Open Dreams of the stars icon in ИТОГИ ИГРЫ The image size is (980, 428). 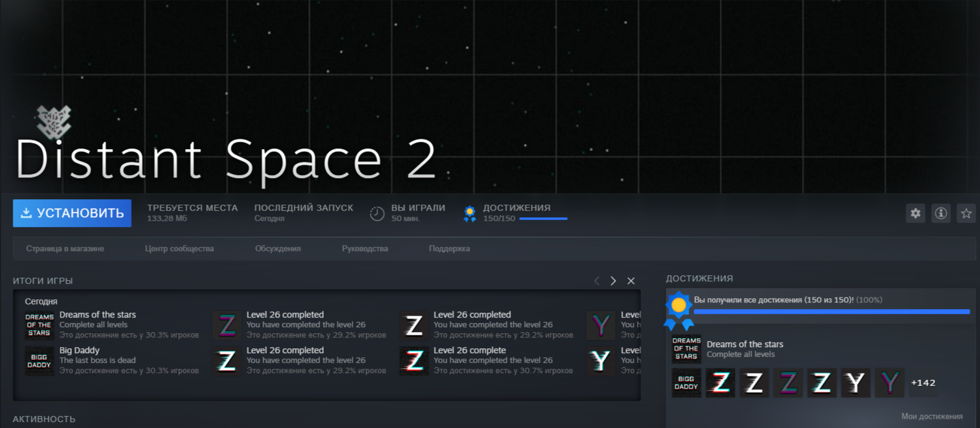click(39, 325)
